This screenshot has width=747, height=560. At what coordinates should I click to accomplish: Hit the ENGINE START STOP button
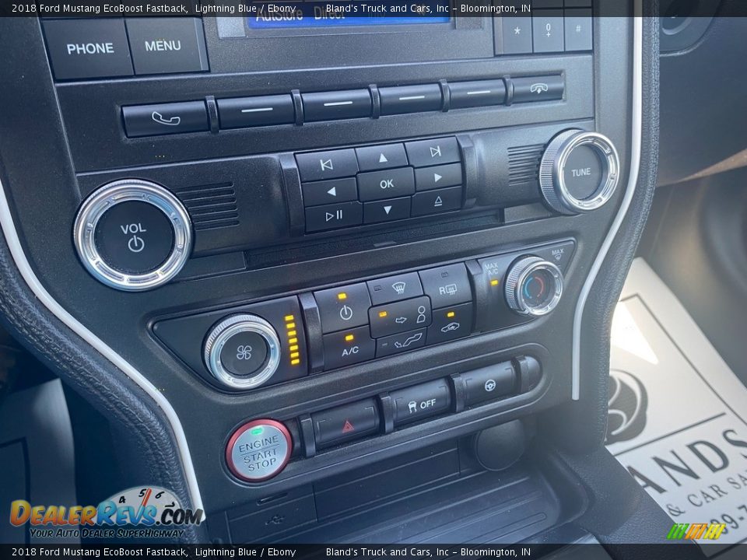point(259,450)
